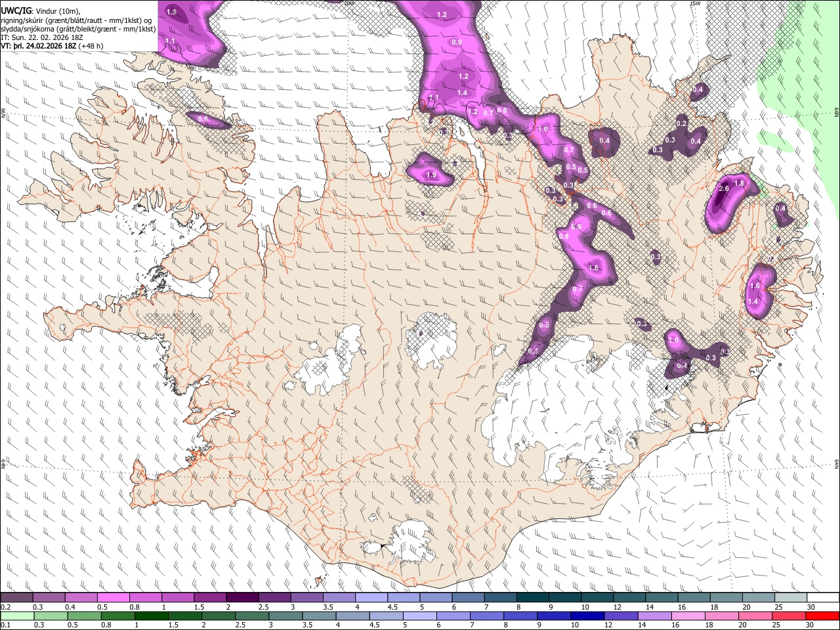The image size is (840, 630).
Task: Pick the 3 violet swatch in the purple legend row
Action: (x=306, y=598)
